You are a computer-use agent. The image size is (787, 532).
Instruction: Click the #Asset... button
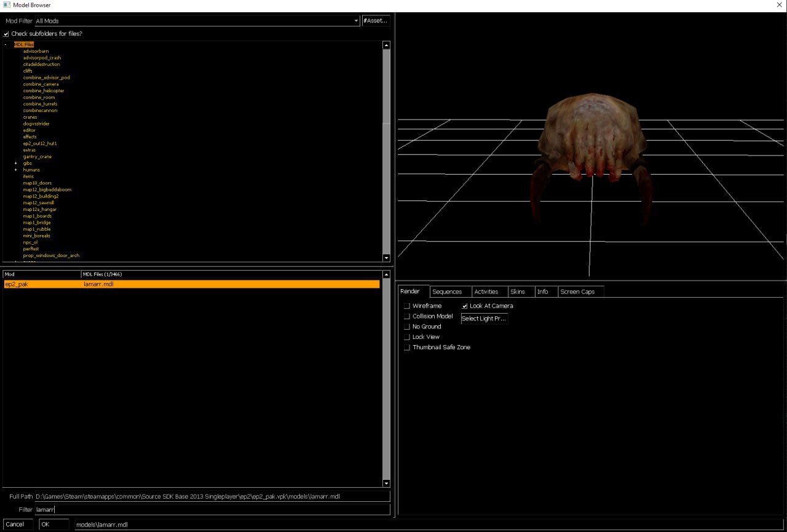[376, 21]
